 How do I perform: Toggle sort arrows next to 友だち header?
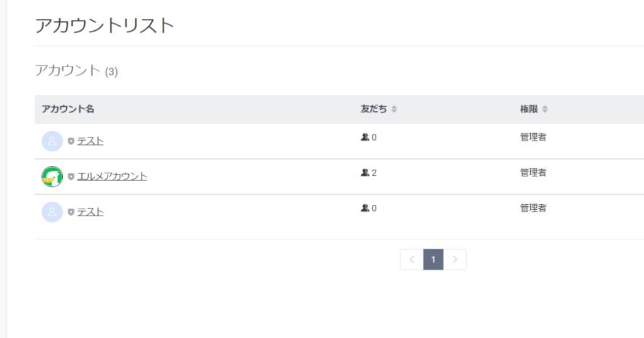(394, 109)
